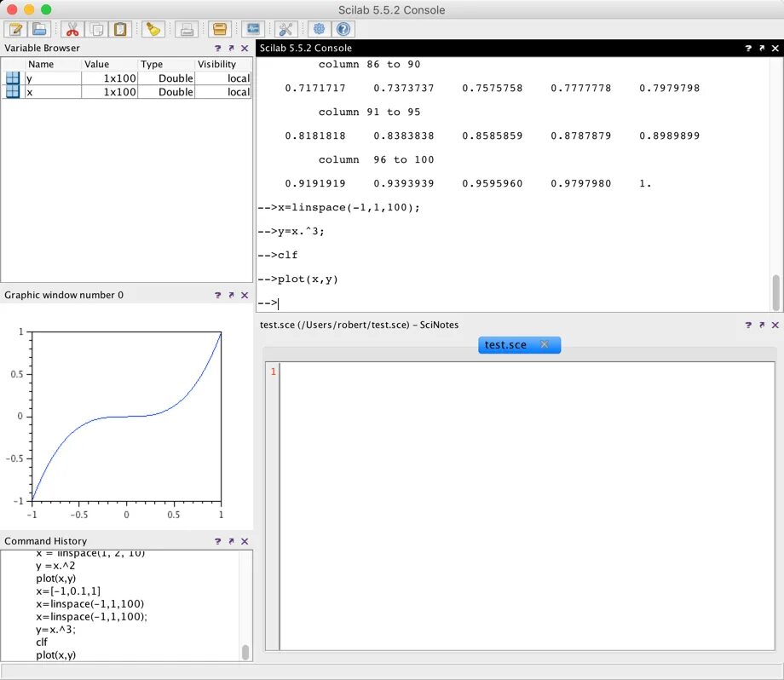Select 'clf' entry in Command History
This screenshot has width=784, height=680.
click(x=42, y=642)
